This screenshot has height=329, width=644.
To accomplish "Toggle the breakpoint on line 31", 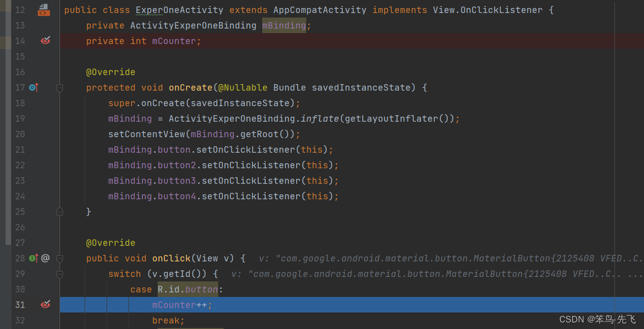I will 46,304.
